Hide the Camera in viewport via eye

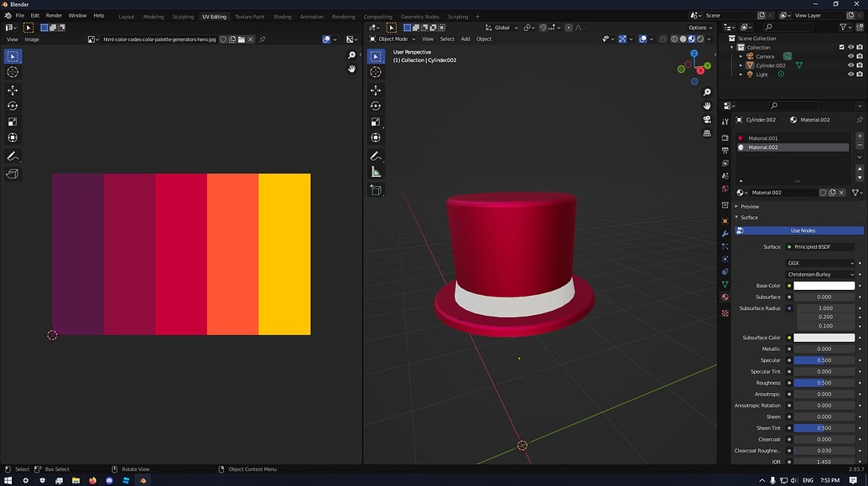click(x=851, y=56)
